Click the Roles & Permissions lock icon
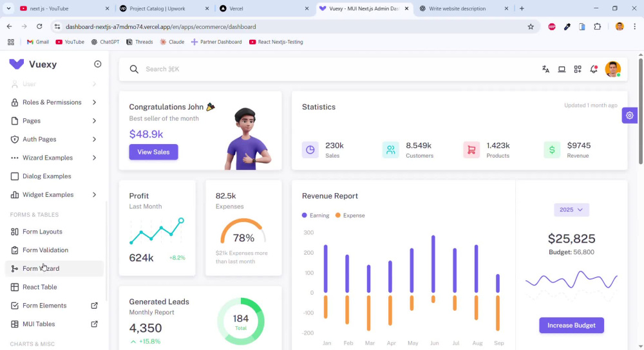 point(15,102)
